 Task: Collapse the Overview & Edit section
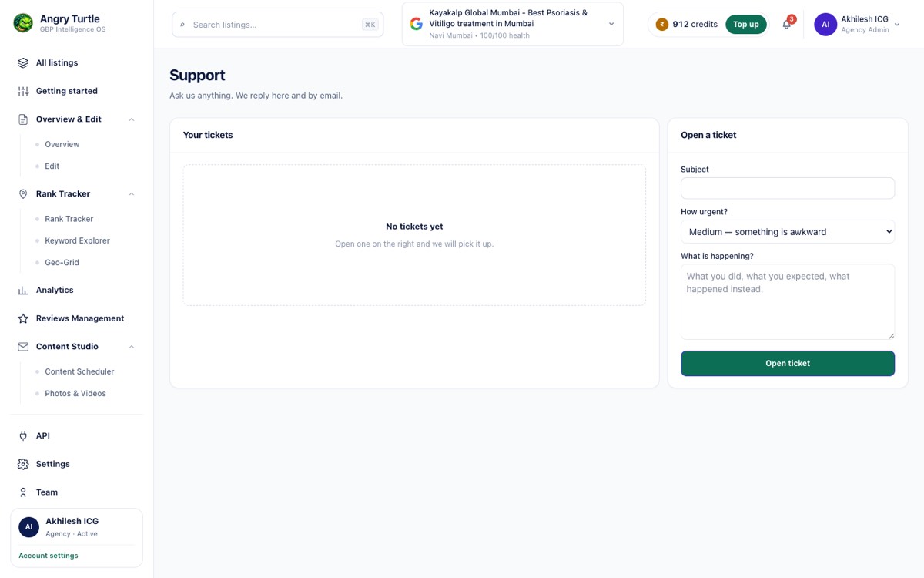pos(132,119)
